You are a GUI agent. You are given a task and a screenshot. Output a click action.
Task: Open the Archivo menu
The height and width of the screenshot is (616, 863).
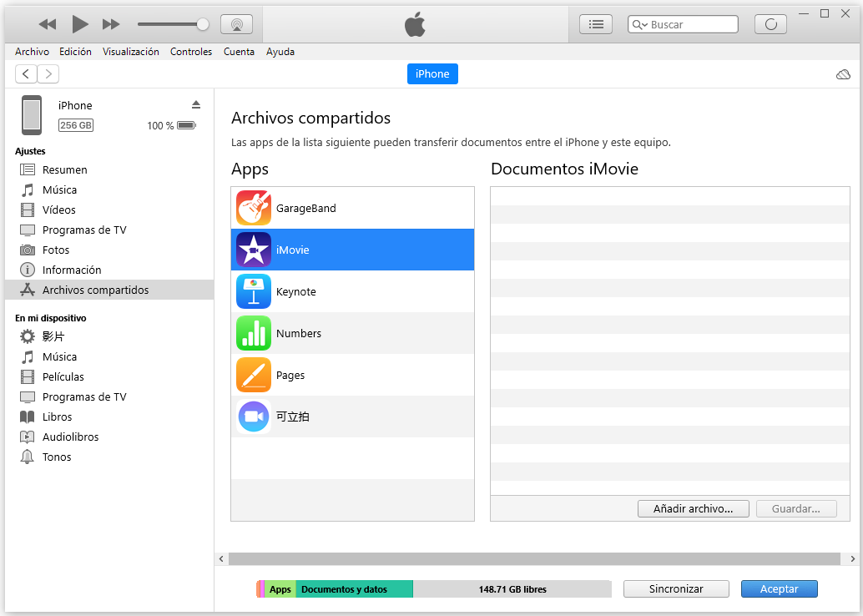(32, 52)
